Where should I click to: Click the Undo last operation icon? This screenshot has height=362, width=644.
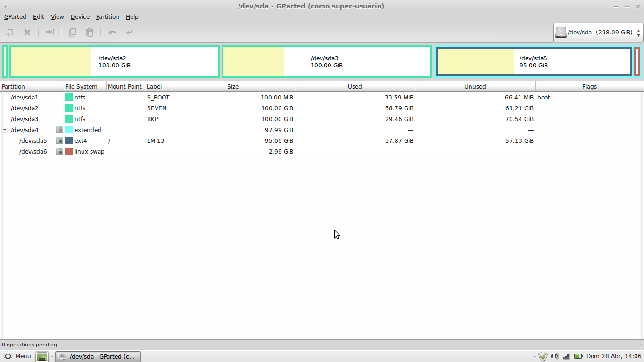(x=112, y=32)
